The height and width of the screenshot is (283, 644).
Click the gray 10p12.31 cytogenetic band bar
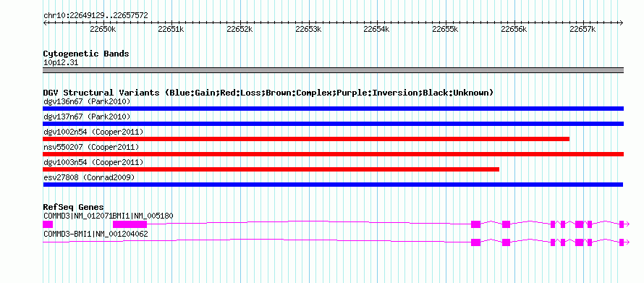point(333,70)
